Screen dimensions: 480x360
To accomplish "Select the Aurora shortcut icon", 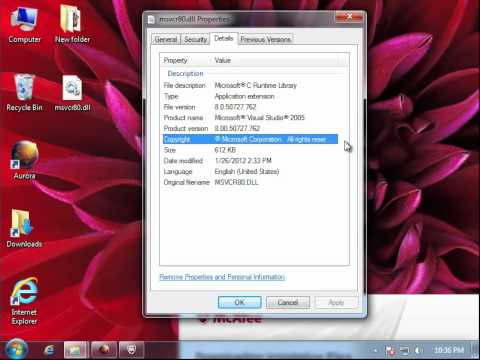I will pos(24,161).
